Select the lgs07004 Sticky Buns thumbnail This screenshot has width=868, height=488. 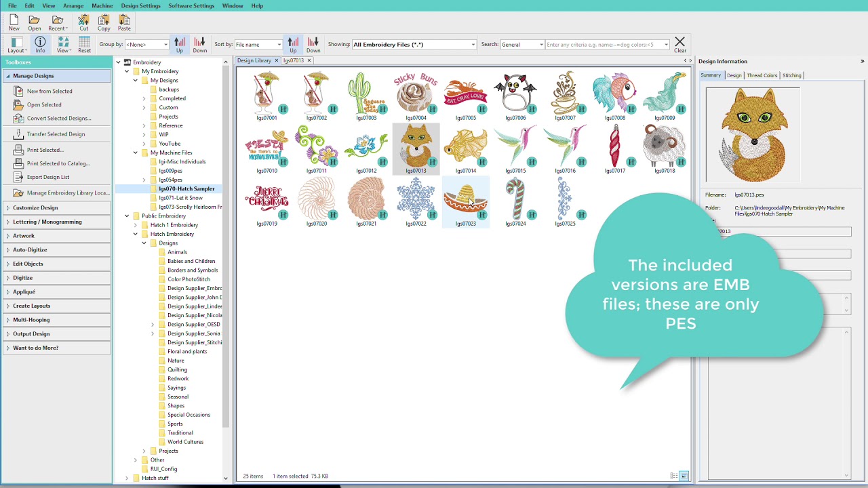(x=416, y=96)
